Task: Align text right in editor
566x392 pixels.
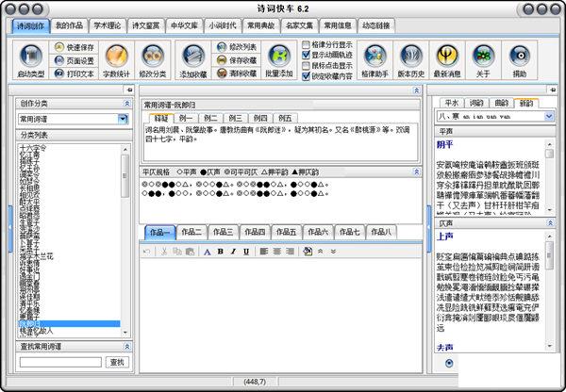Action: click(290, 252)
